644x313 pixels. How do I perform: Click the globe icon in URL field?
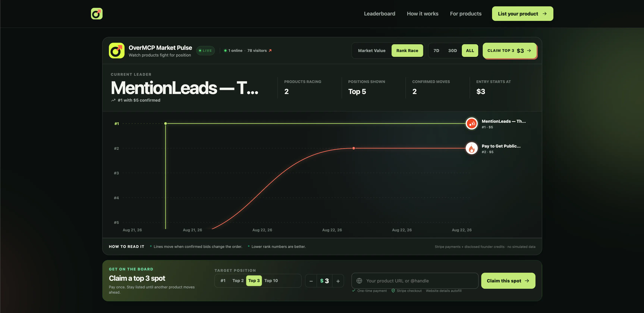pyautogui.click(x=359, y=281)
